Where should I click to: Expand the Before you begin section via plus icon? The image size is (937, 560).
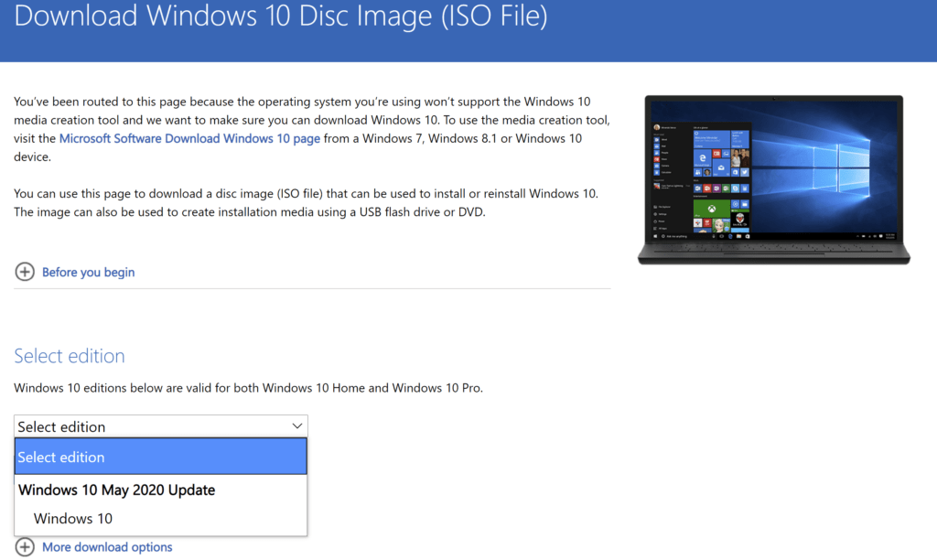[25, 272]
